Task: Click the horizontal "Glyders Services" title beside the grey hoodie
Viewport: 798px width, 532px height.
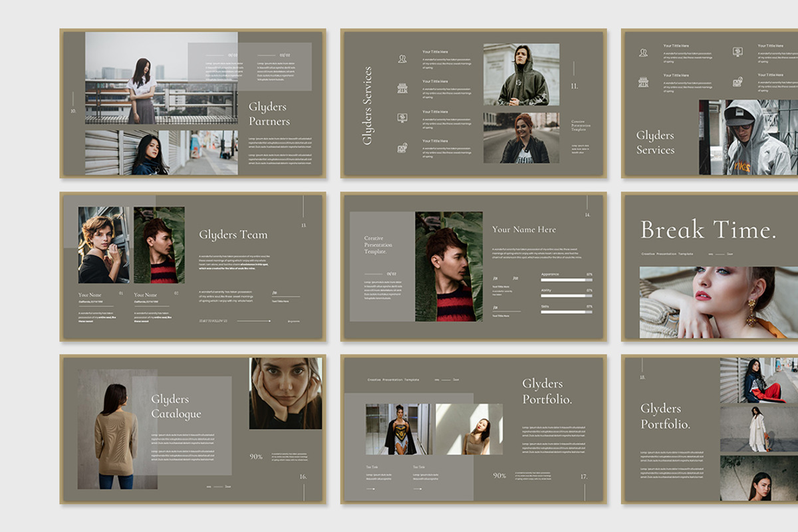Action: coord(655,142)
